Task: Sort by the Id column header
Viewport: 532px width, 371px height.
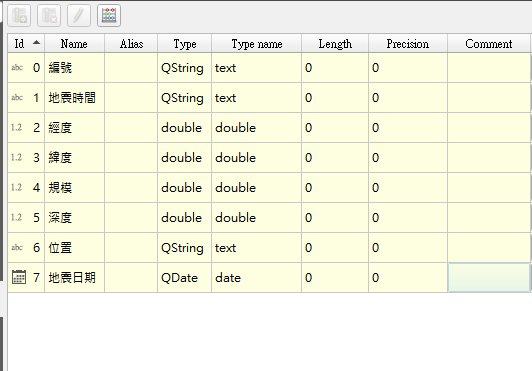Action: 26,43
